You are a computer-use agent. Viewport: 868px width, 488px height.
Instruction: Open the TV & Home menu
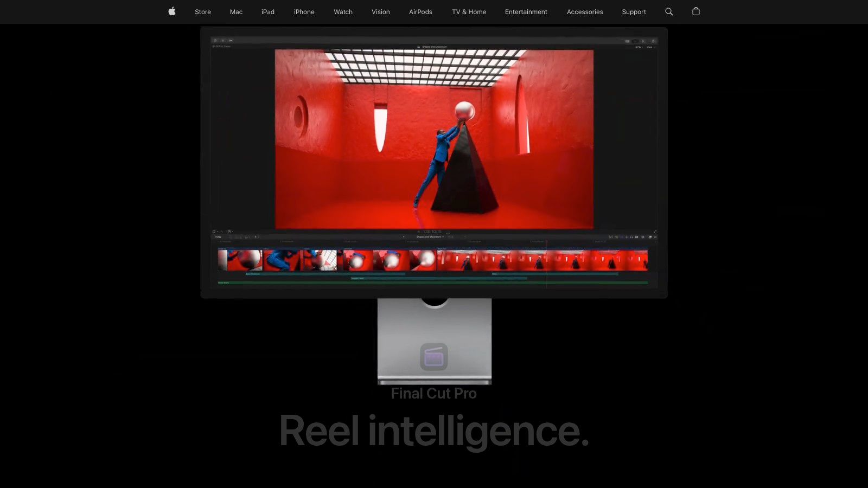click(469, 12)
